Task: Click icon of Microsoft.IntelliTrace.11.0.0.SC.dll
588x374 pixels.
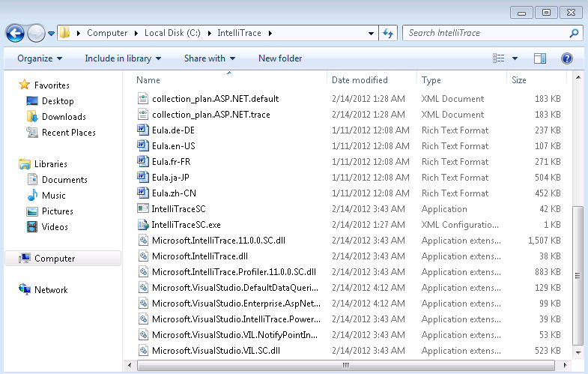Action: 143,240
